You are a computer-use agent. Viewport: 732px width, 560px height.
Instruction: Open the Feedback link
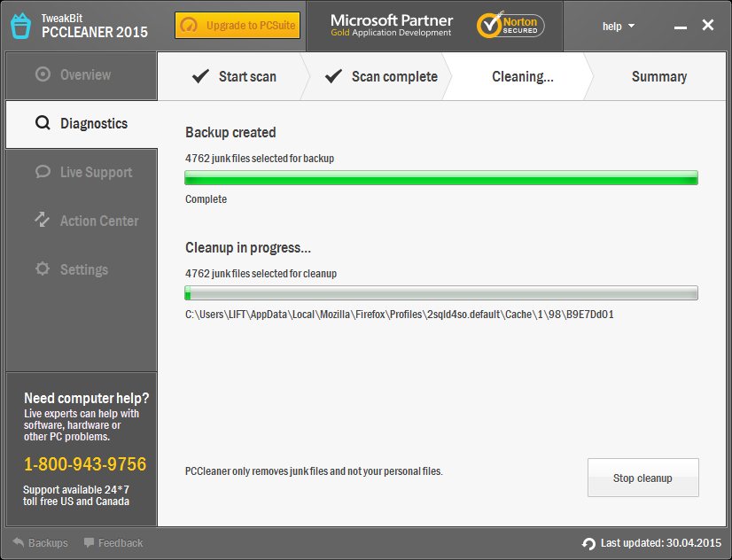click(x=113, y=543)
